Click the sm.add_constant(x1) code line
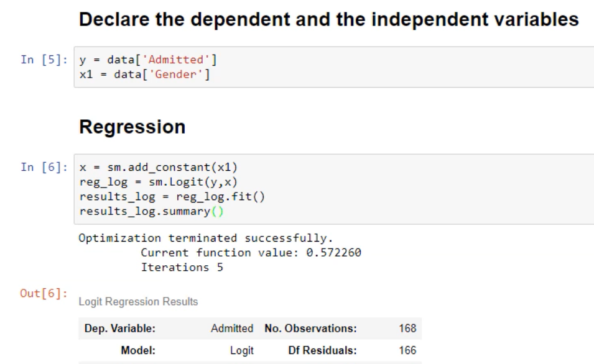The height and width of the screenshot is (364, 594). (x=136, y=166)
